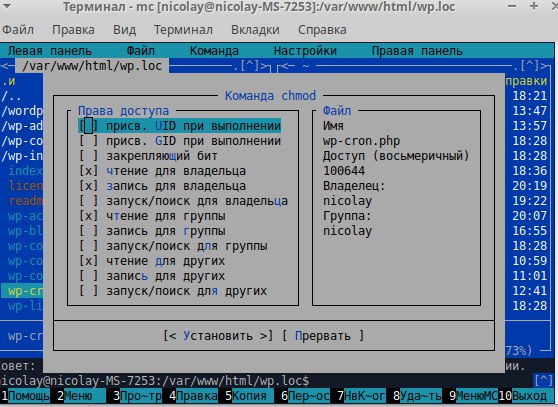This screenshot has height=407, width=558.
Task: Select the 'index' file entry
Action: tap(25, 171)
